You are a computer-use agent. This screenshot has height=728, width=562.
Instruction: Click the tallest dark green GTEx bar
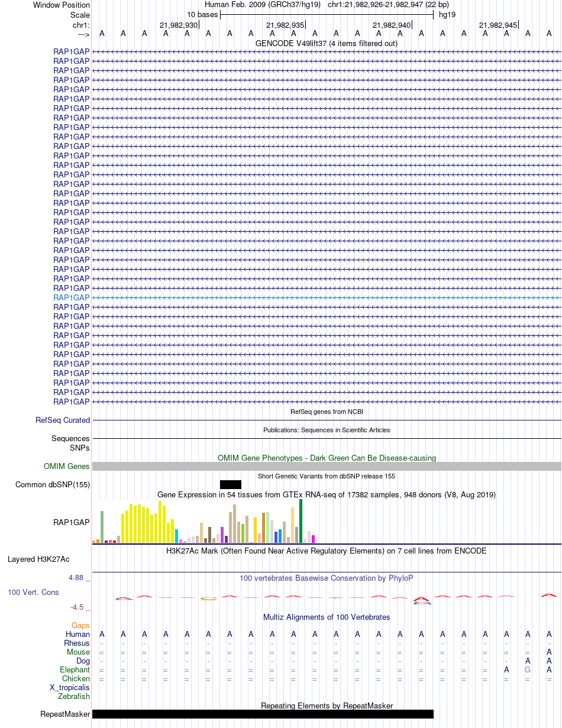(301, 521)
